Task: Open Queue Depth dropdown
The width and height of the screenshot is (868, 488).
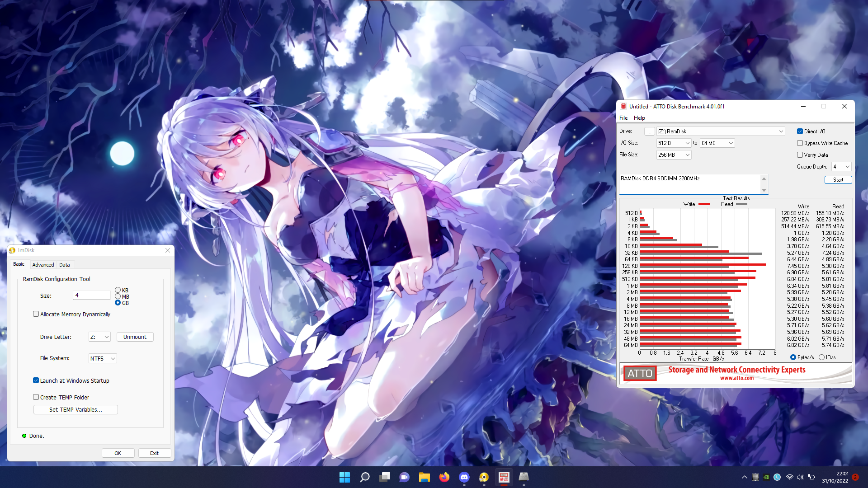Action: tap(841, 167)
